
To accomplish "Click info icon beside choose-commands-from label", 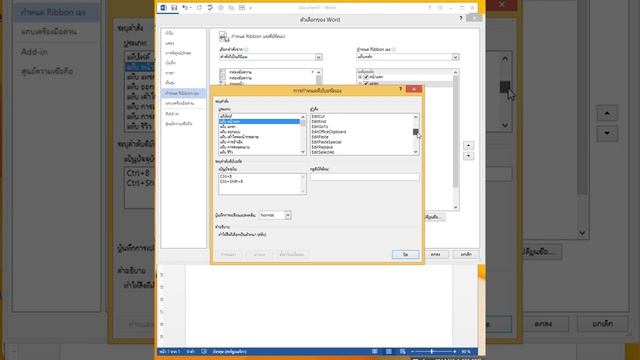I will 246,49.
